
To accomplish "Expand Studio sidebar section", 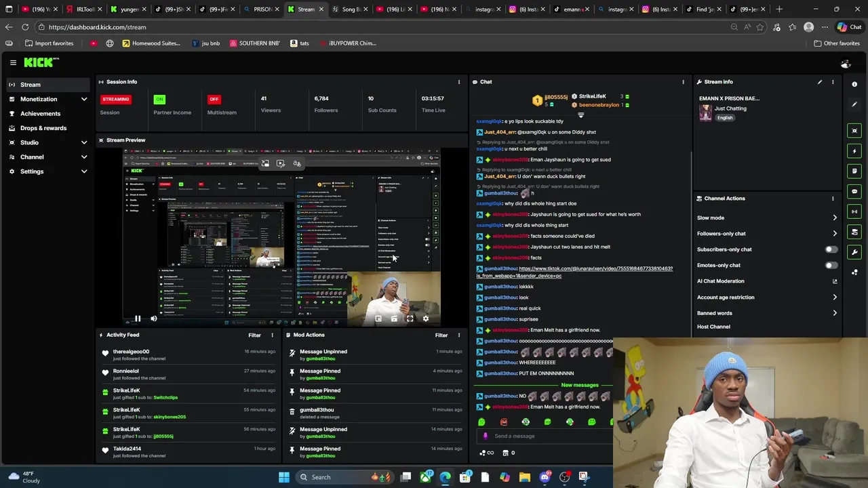I will (84, 142).
